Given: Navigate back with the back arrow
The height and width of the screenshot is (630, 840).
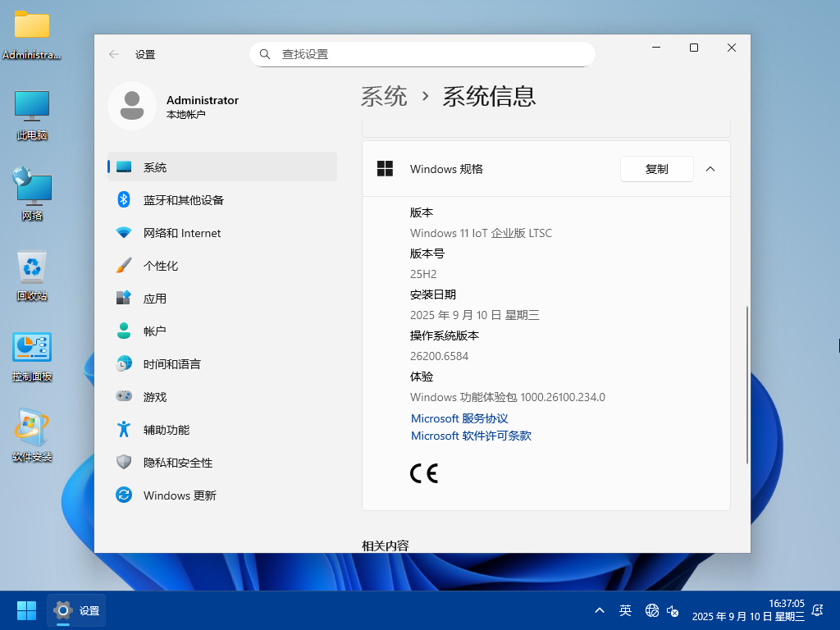Looking at the screenshot, I should coord(114,54).
